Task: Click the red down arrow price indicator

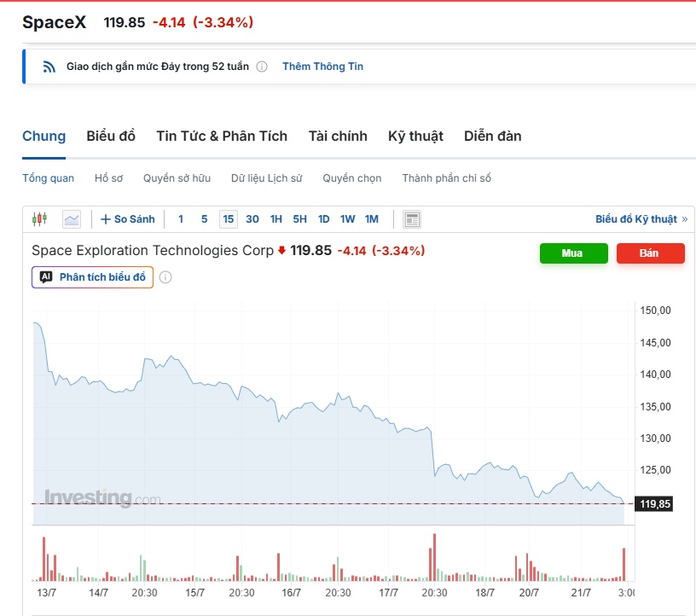Action: 281,251
